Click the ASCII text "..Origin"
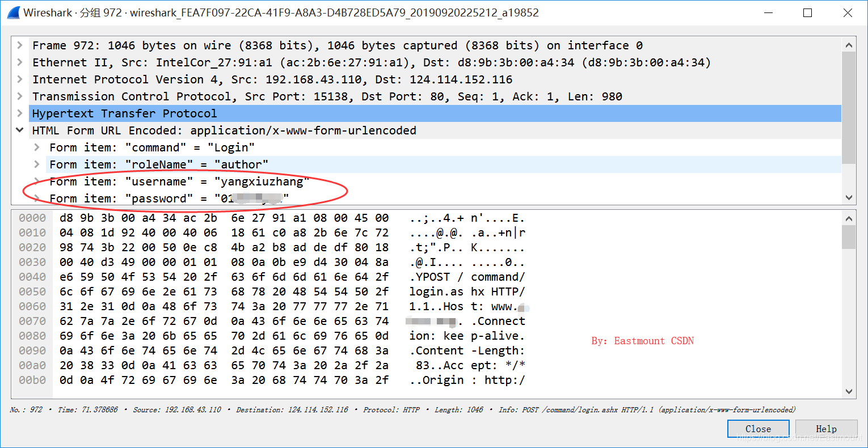Image resolution: width=868 pixels, height=448 pixels. pos(436,380)
